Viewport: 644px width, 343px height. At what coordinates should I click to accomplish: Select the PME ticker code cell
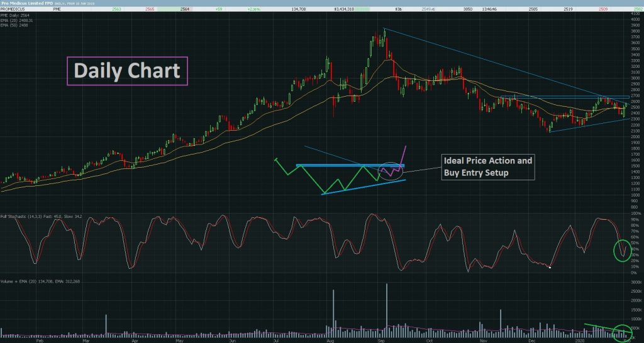57,9
